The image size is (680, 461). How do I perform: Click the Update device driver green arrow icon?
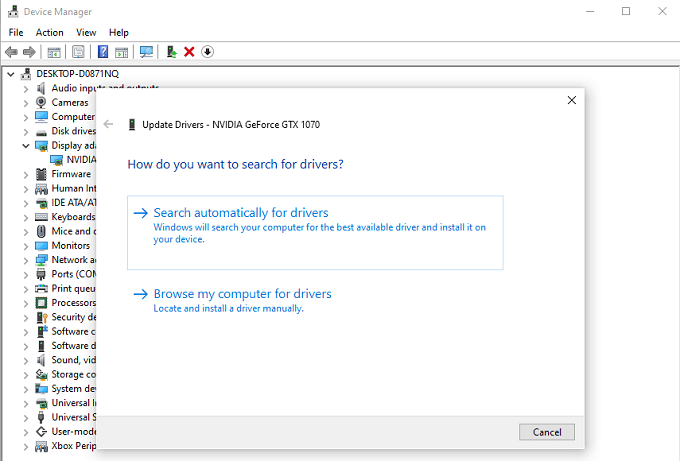click(172, 52)
